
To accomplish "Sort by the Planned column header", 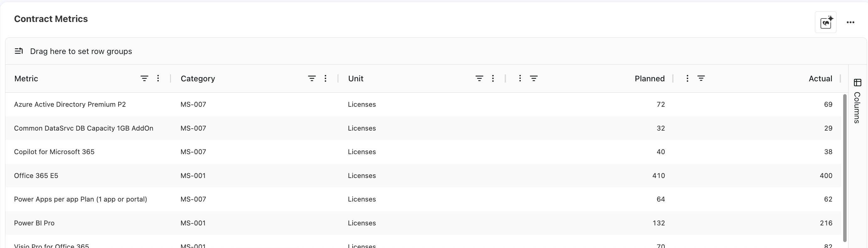I will coord(650,79).
